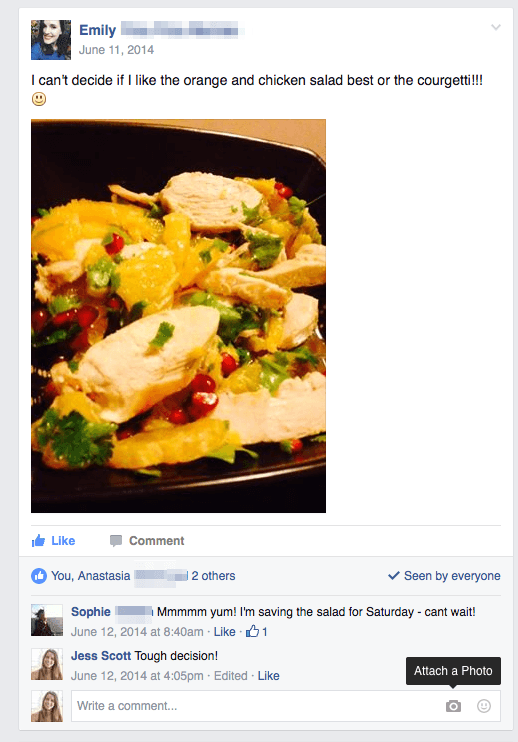Click in the Write a comment field
This screenshot has width=518, height=742.
click(286, 706)
